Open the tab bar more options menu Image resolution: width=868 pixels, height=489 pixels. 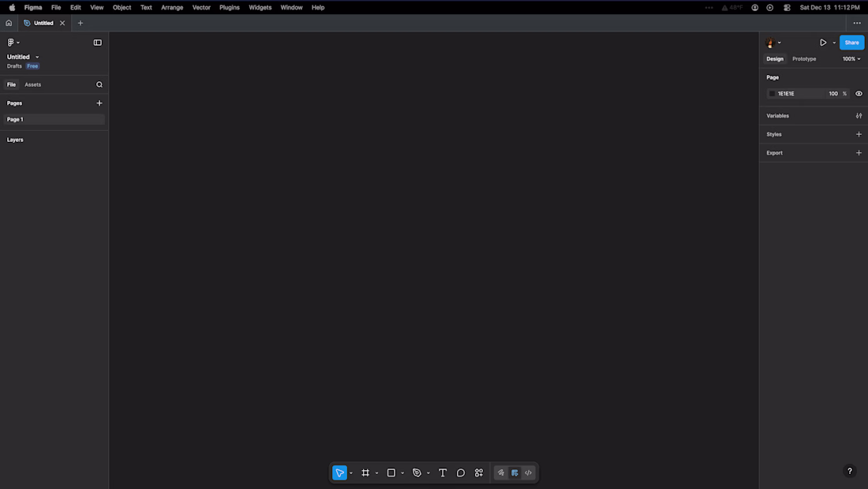pyautogui.click(x=857, y=23)
